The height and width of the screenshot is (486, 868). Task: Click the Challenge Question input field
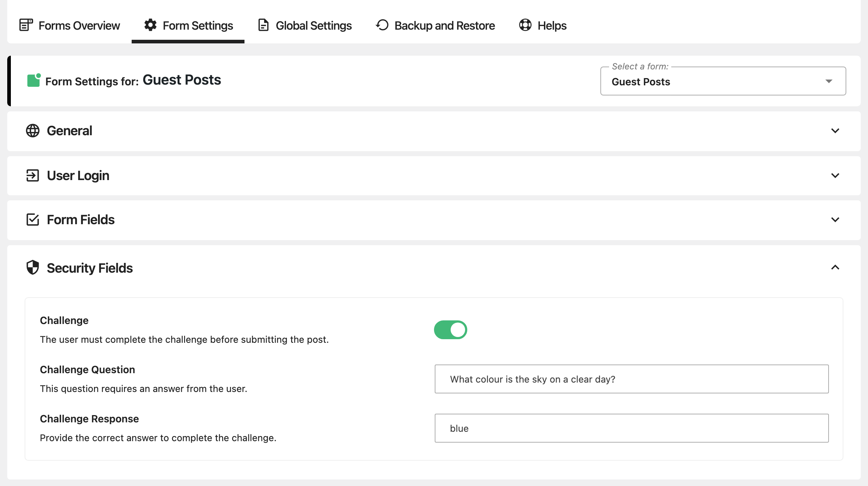631,379
